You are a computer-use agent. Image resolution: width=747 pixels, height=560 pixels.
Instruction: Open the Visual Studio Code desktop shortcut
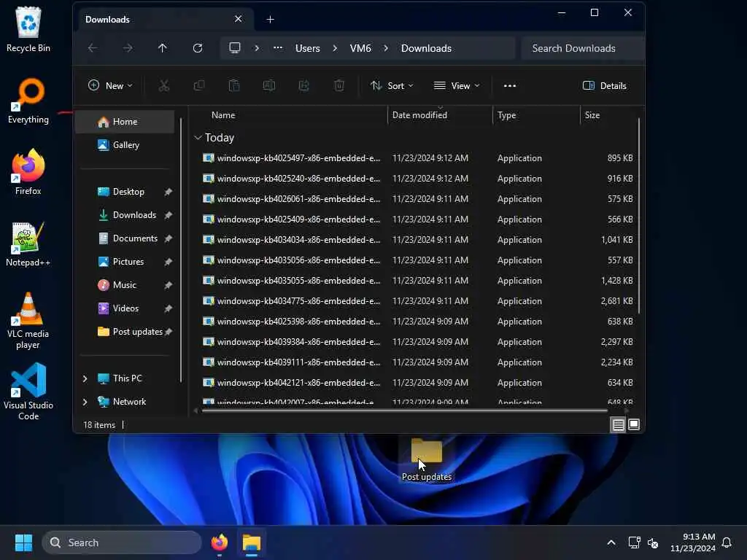[x=28, y=392]
